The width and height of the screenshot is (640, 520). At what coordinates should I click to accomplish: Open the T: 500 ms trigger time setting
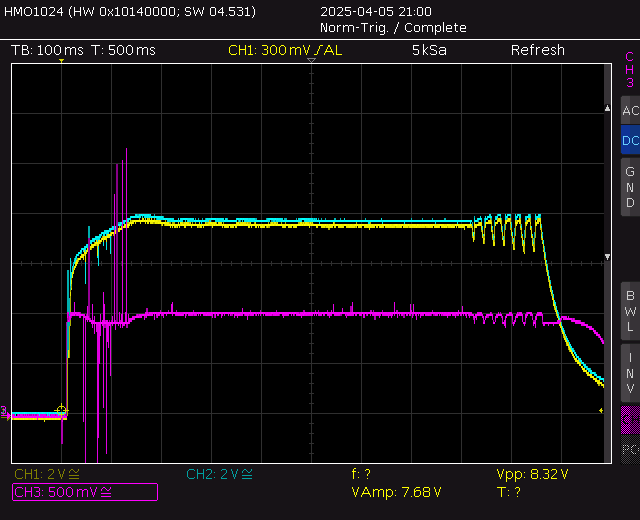pos(123,50)
